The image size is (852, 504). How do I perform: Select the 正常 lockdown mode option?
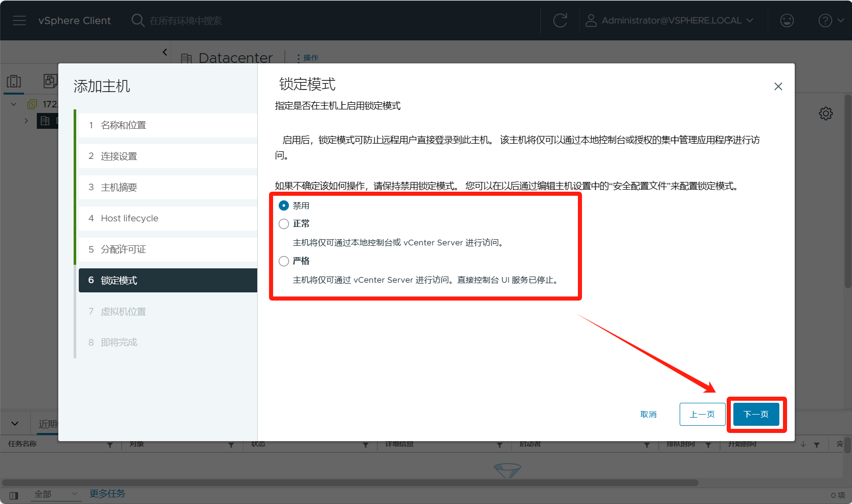[x=284, y=224]
